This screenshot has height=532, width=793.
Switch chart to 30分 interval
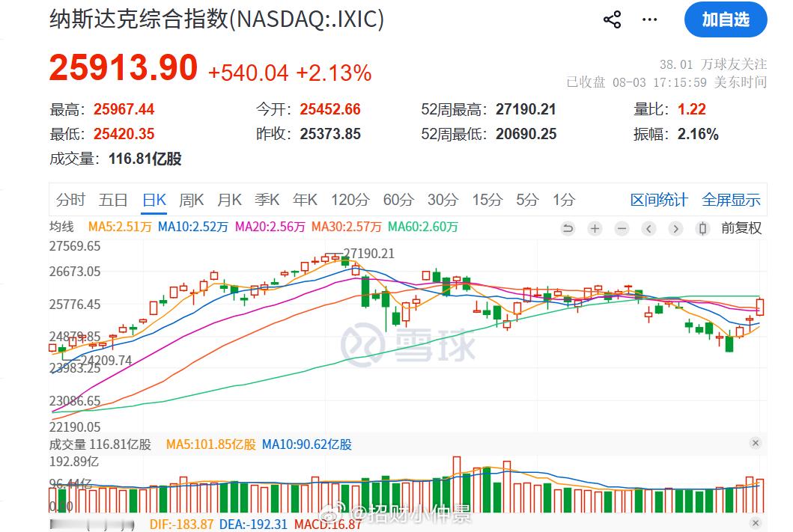[x=443, y=200]
